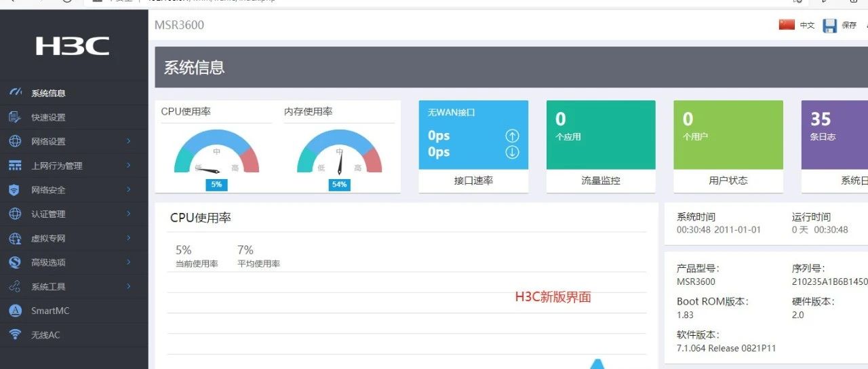Click the H3C logo

[73, 46]
